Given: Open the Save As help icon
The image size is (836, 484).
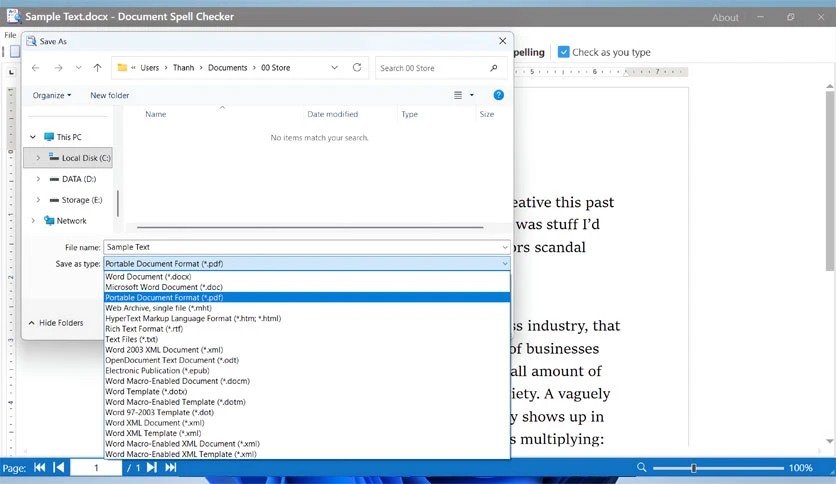Looking at the screenshot, I should coord(499,95).
